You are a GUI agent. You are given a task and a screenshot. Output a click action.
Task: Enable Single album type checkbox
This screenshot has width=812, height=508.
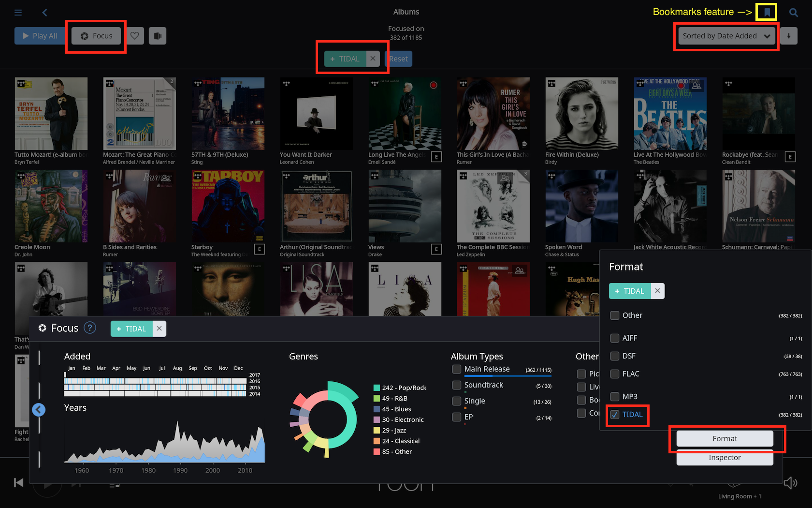click(457, 401)
